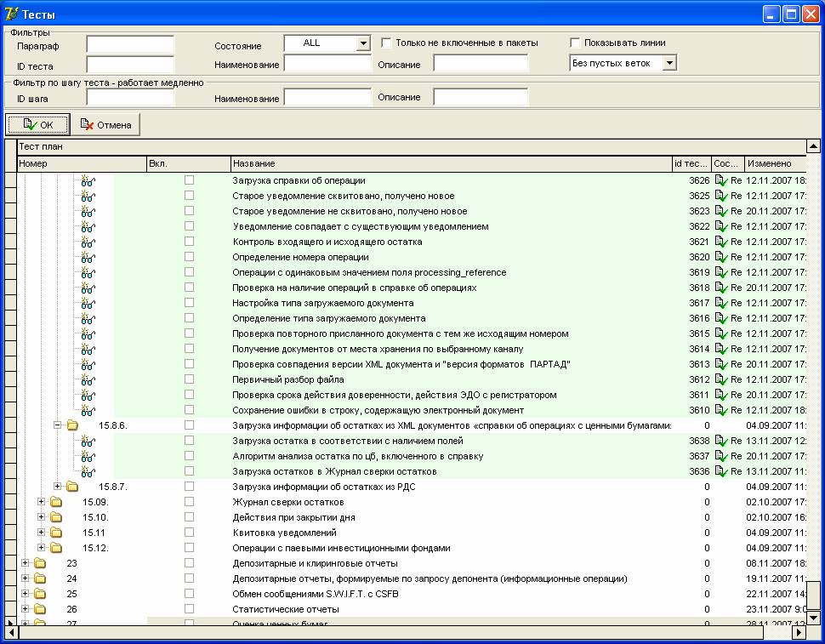825x644 pixels.
Task: Click status icon of test 3610
Action: pos(721,410)
